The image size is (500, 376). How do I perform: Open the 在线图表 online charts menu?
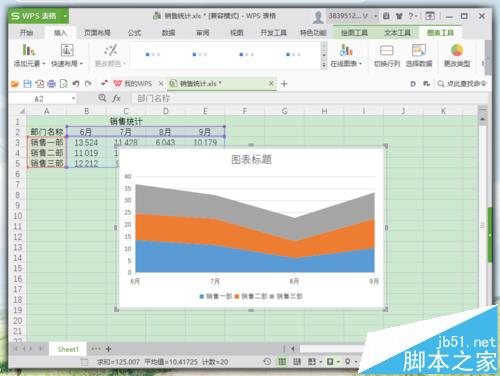[346, 56]
